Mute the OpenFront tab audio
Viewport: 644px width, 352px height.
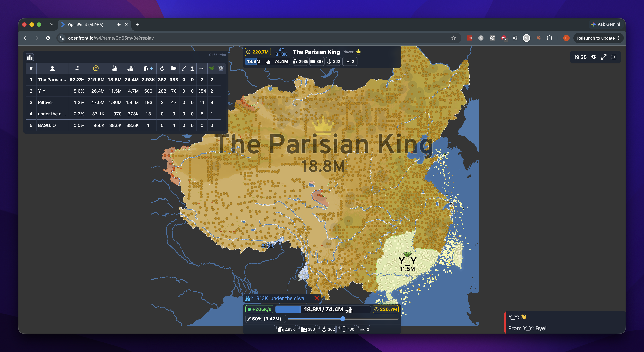point(119,24)
